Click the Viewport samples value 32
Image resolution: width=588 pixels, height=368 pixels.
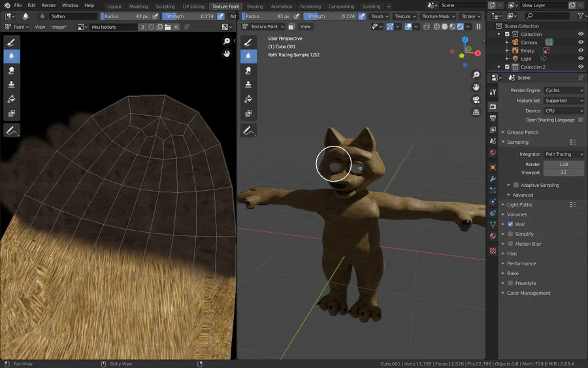pos(564,172)
